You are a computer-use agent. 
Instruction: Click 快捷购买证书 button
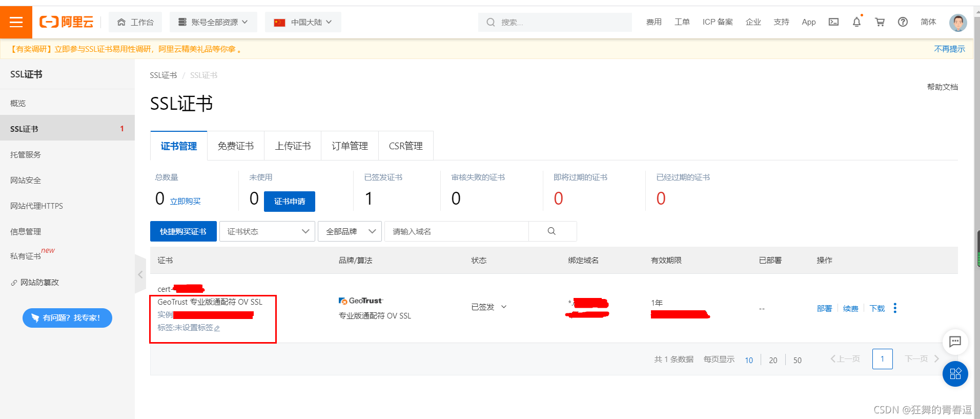183,231
